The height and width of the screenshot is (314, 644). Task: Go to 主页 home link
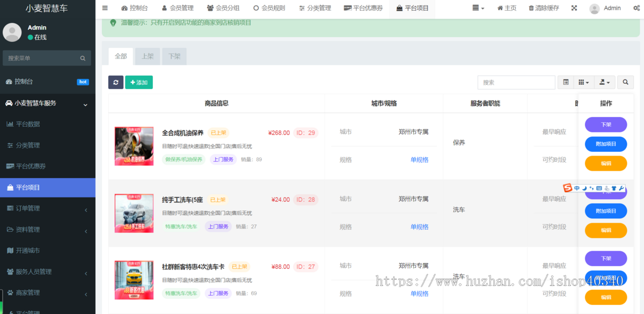507,8
